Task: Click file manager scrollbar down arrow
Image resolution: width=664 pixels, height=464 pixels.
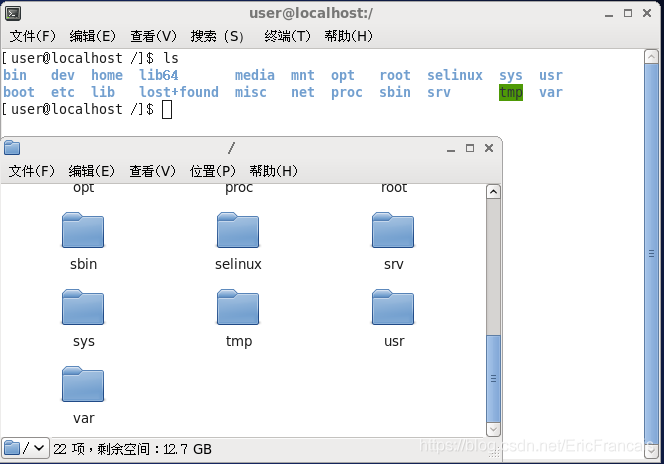Action: click(x=493, y=429)
